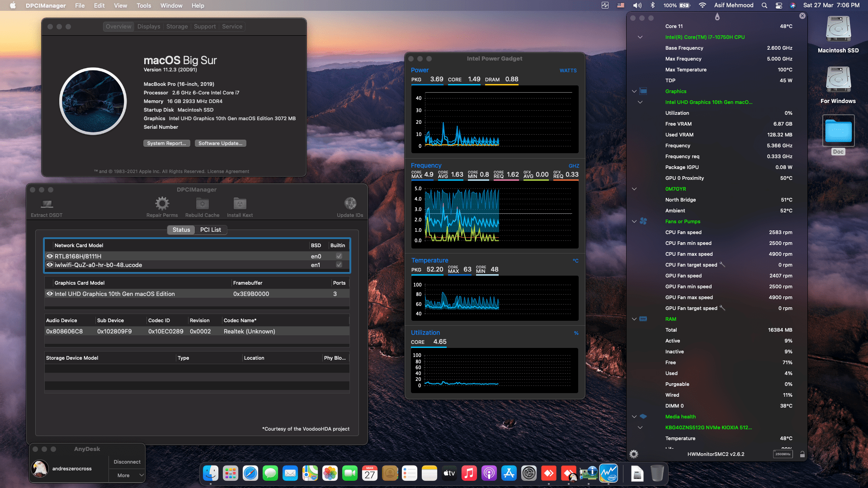Image resolution: width=868 pixels, height=488 pixels.
Task: Open the Storage tab in About This Mac
Action: 177,27
